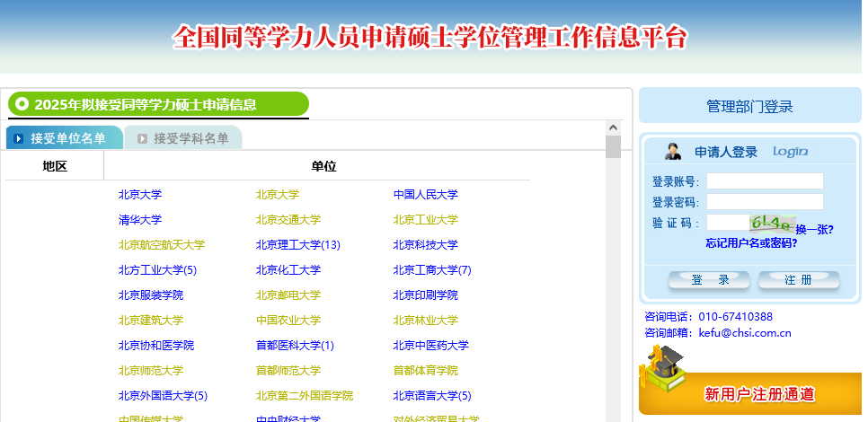Focus the 验证码 input field
Screen dimensions: 868x422
coord(728,223)
